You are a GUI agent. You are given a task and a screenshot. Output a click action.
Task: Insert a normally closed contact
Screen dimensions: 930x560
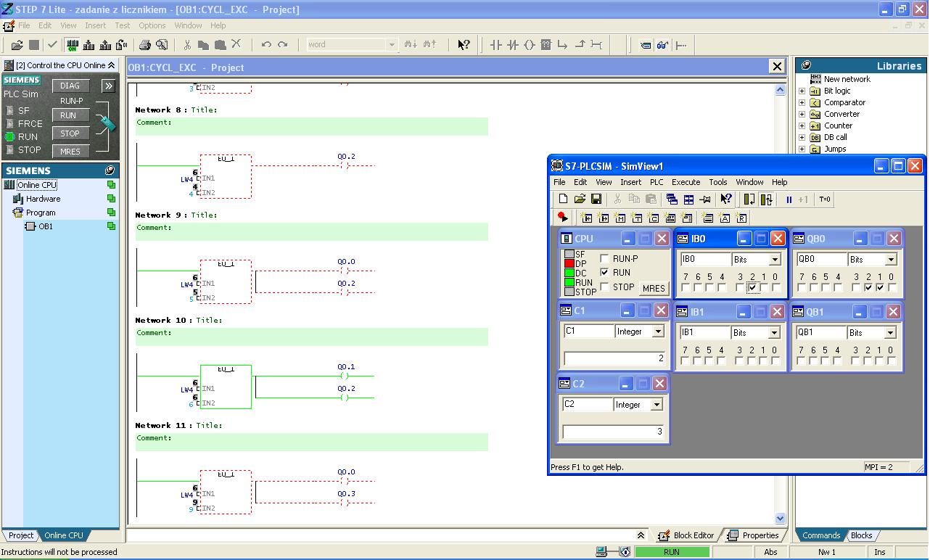click(x=513, y=45)
